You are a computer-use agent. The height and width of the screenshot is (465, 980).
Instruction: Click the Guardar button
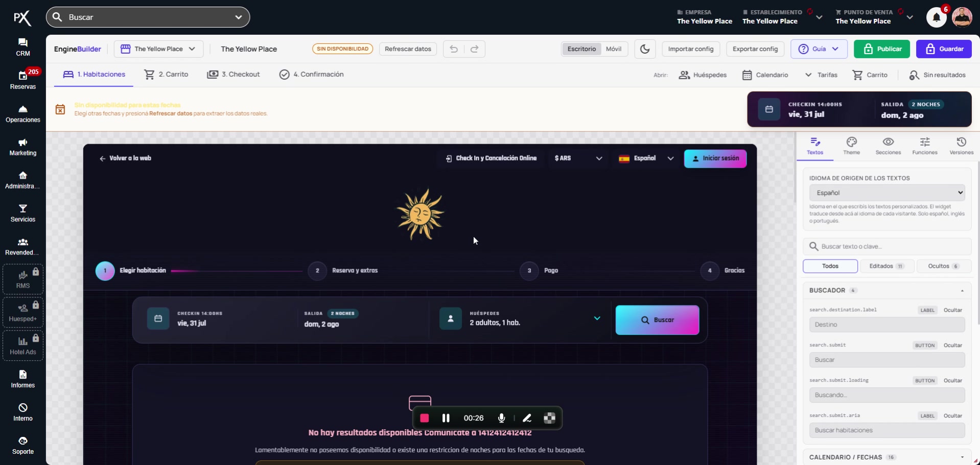click(x=944, y=49)
